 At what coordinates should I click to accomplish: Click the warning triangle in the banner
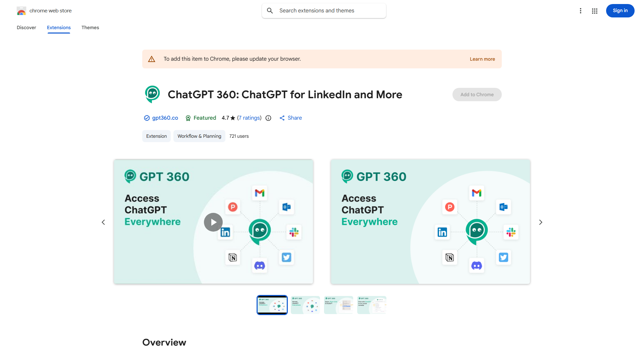tap(152, 59)
